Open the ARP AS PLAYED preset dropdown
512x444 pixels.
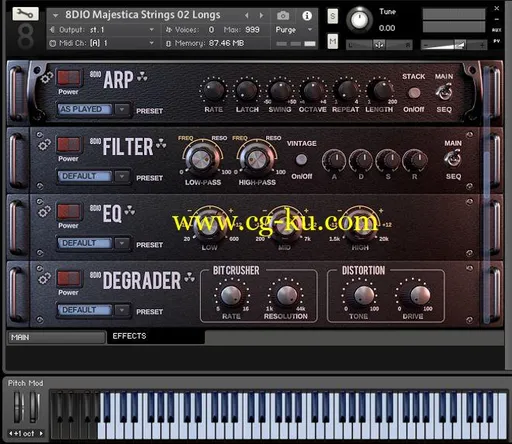coord(122,109)
